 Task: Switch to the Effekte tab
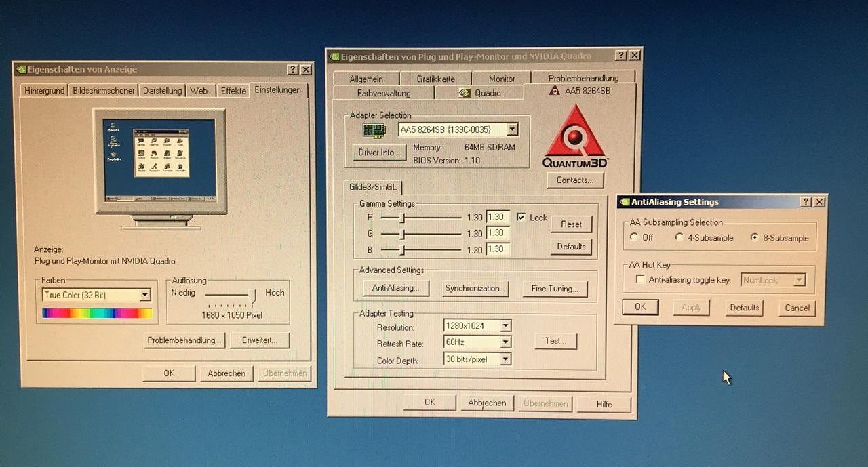pyautogui.click(x=233, y=91)
